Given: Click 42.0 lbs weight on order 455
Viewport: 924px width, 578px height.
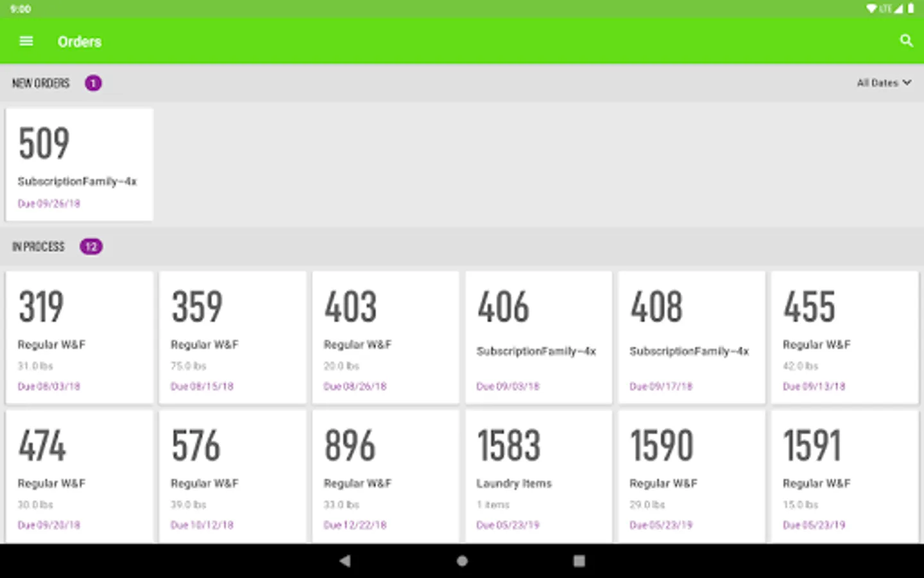Looking at the screenshot, I should (x=800, y=366).
